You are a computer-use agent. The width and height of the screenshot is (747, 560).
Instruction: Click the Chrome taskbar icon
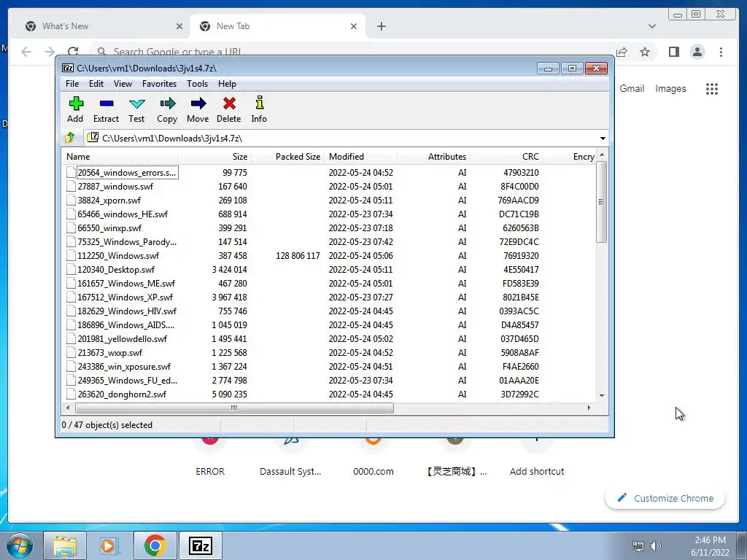155,545
